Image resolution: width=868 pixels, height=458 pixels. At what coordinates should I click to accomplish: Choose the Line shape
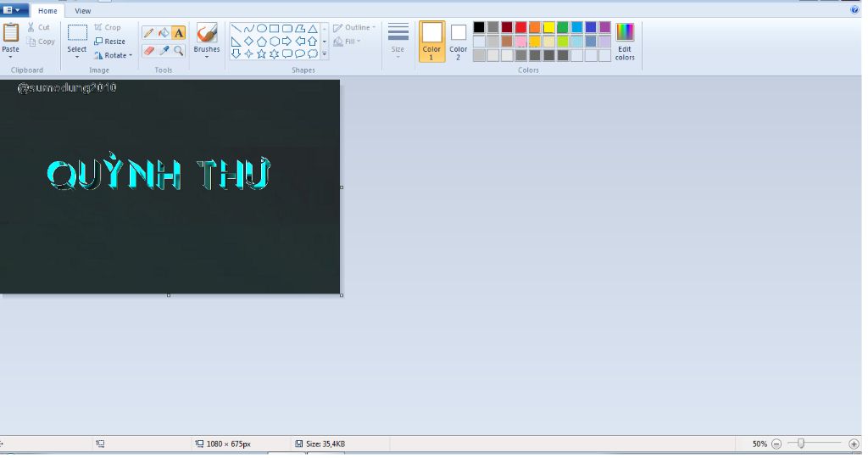pos(236,29)
